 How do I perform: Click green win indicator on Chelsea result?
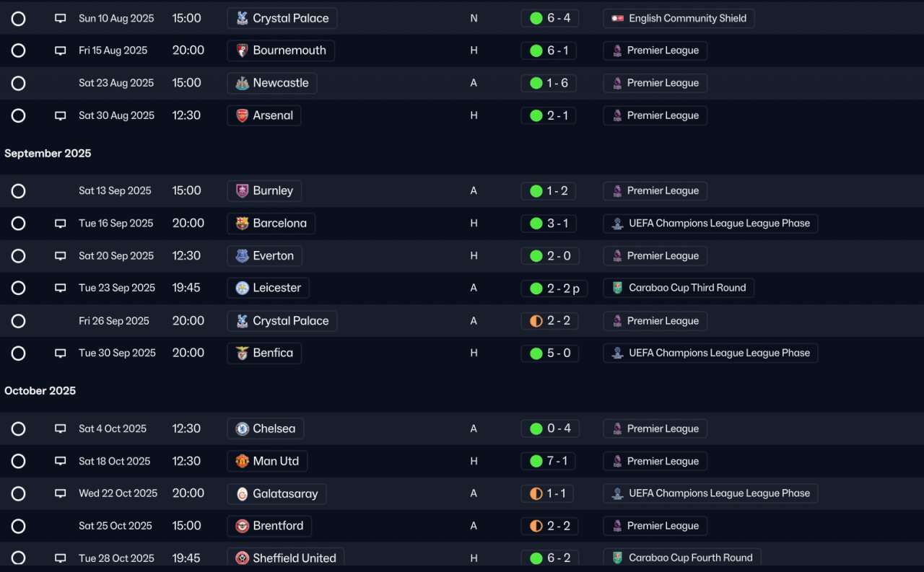pos(536,428)
